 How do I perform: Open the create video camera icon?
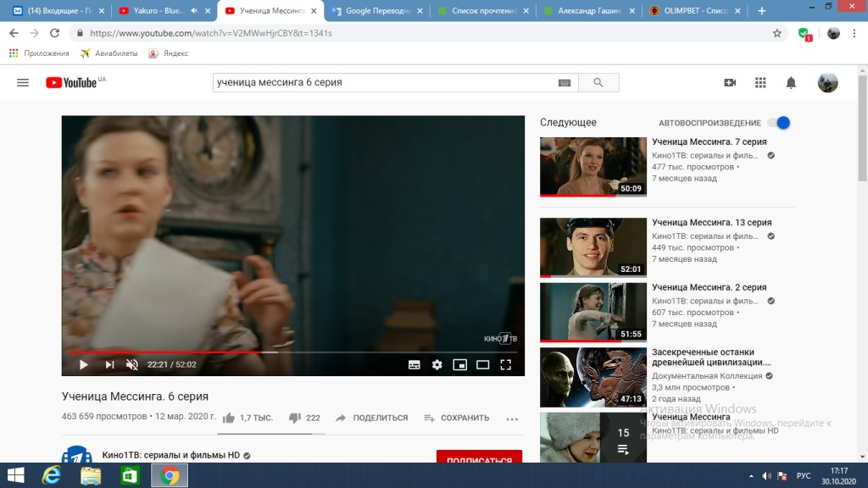point(730,82)
